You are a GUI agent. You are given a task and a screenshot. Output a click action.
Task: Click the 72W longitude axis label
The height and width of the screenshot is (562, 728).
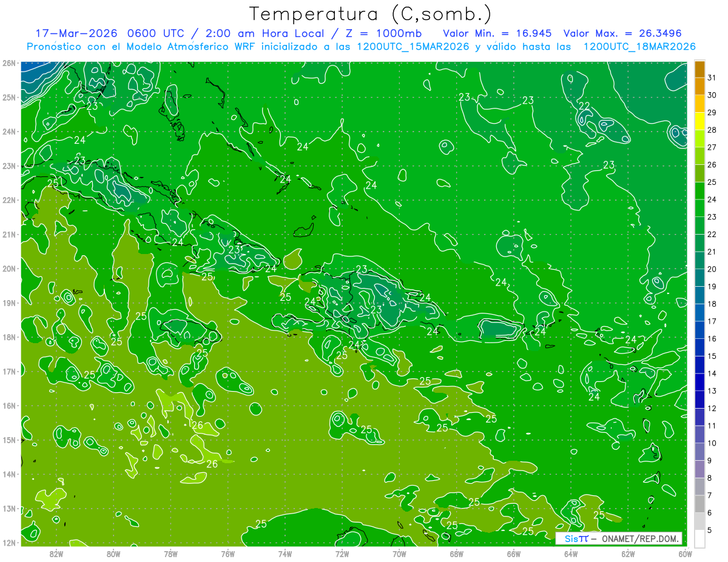pyautogui.click(x=342, y=554)
